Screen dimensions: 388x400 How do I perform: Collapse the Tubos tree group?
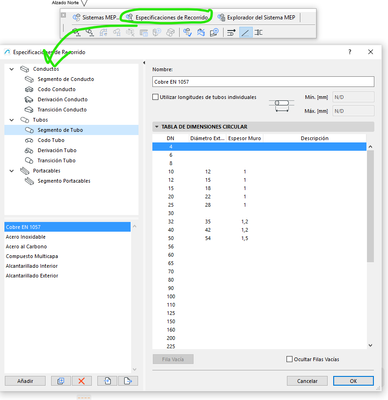pos(12,120)
